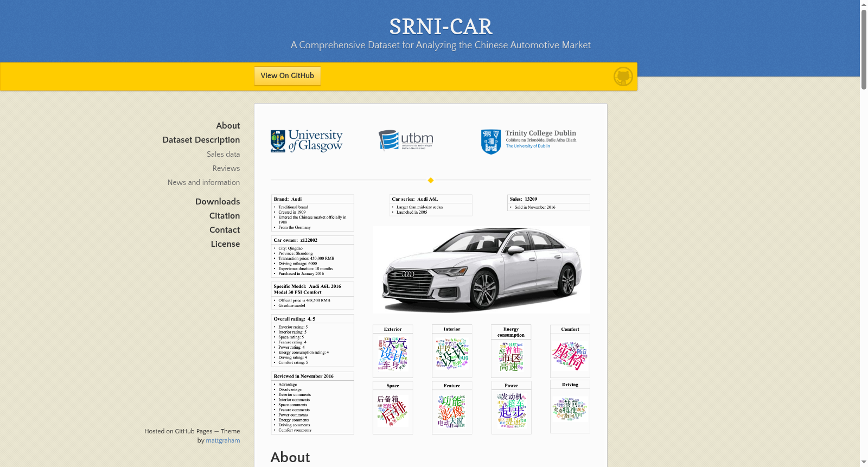This screenshot has height=467, width=868.
Task: Click the white Audi A6L car image
Action: (481, 270)
